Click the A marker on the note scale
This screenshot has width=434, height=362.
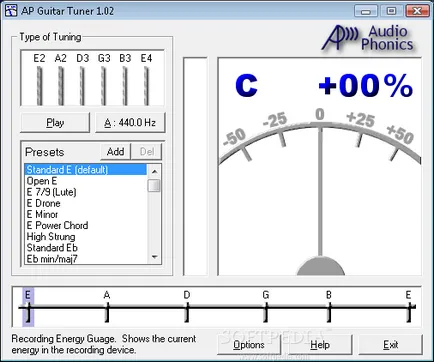(x=107, y=307)
